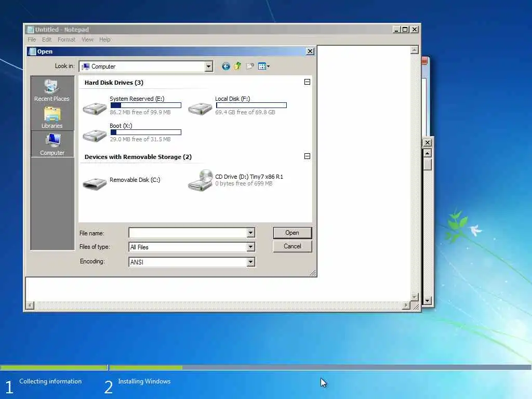The image size is (532, 399).
Task: Open the Encoding dropdown
Action: pyautogui.click(x=250, y=262)
